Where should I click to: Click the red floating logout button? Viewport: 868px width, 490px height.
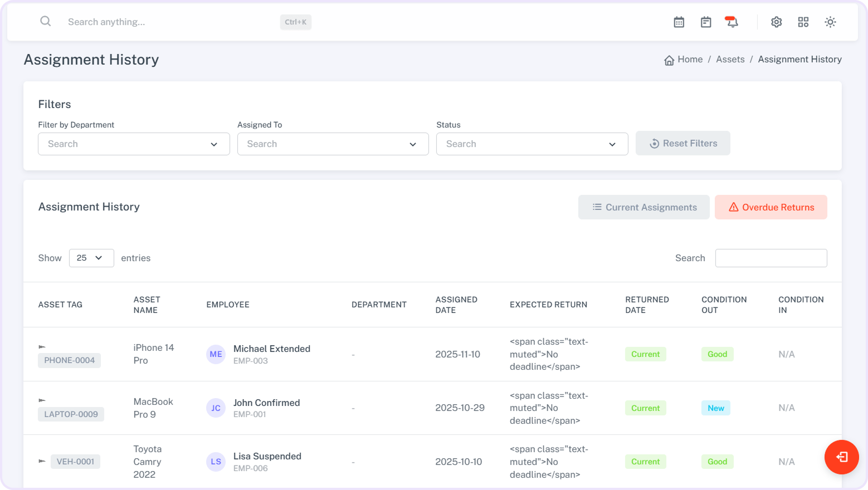pyautogui.click(x=841, y=457)
